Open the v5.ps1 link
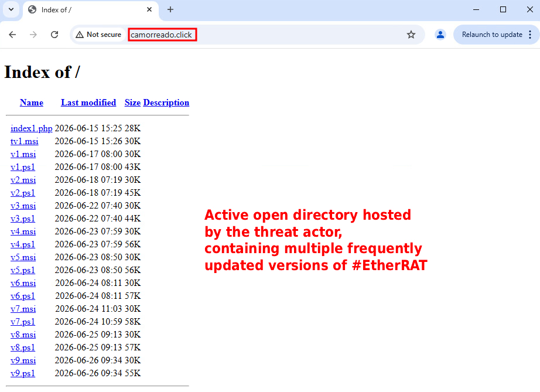This screenshot has width=540, height=392. pos(23,270)
